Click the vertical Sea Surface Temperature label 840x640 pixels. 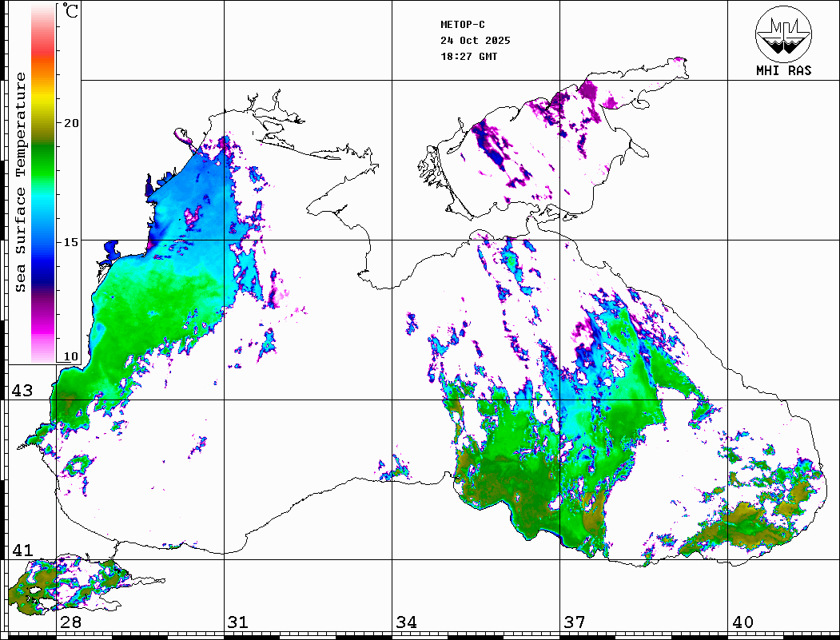[21, 182]
